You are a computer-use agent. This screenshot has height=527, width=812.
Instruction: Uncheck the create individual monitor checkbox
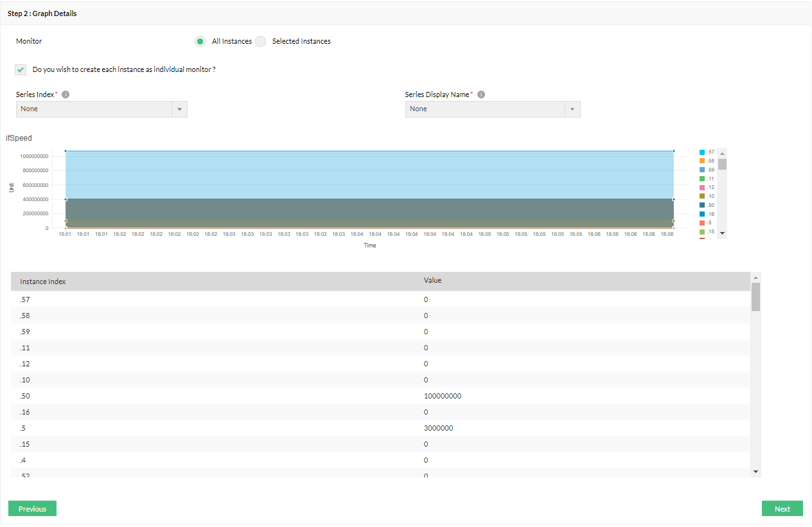pyautogui.click(x=21, y=69)
